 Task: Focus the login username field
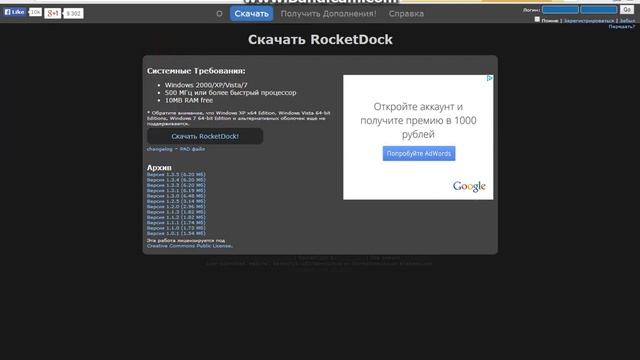[x=560, y=9]
